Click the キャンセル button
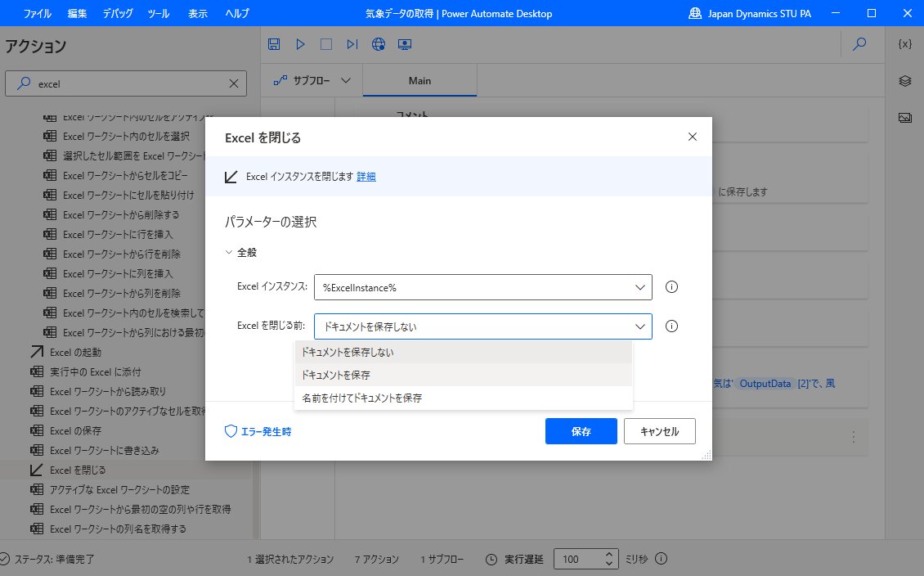Screen dimensions: 924x576 659,431
